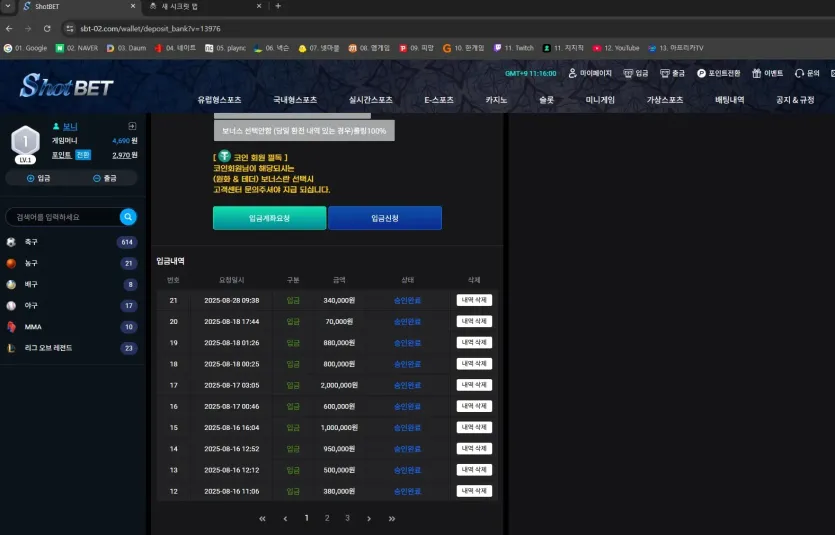835x535 pixels.
Task: Open the site info icon in address bar
Action: (x=70, y=29)
